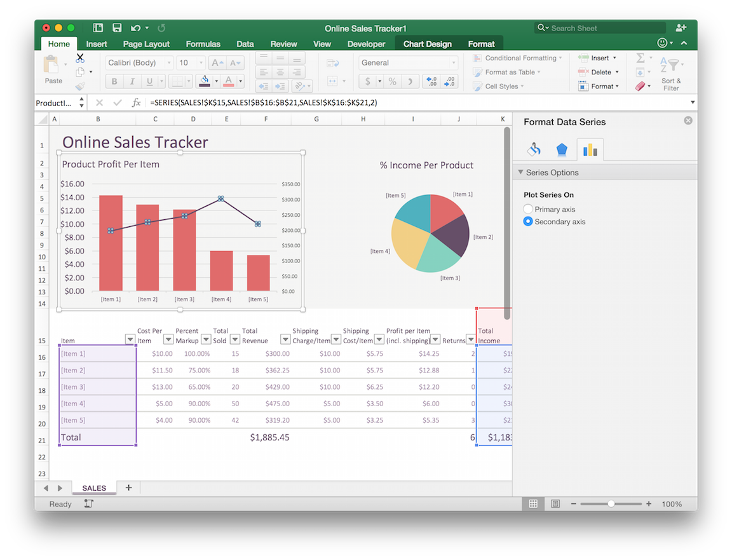Click the Share workbook icon
The height and width of the screenshot is (560, 732).
coord(681,28)
